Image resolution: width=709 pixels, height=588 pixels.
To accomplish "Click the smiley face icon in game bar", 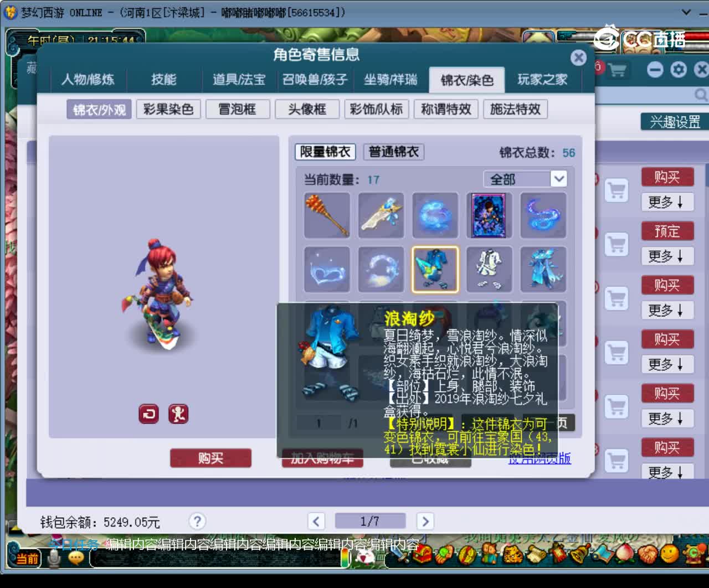I will [x=669, y=553].
